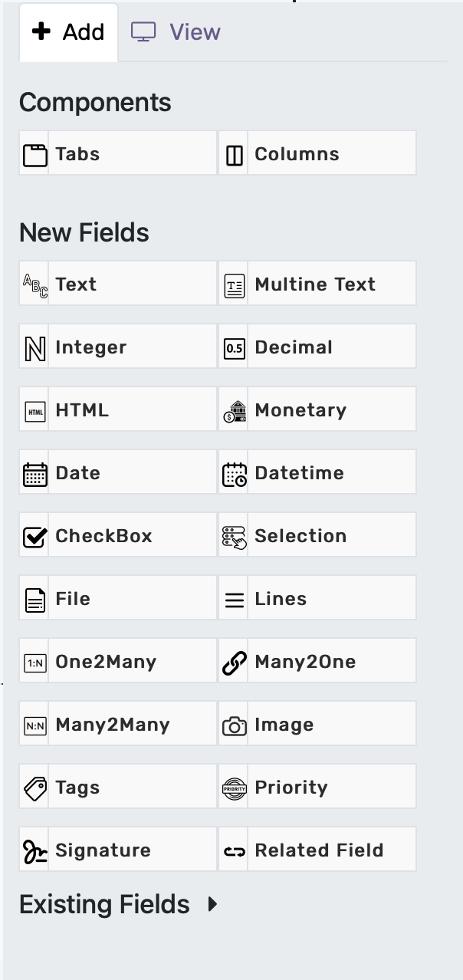Viewport: 463px width, 980px height.
Task: Choose the Related Field button
Action: tap(317, 850)
